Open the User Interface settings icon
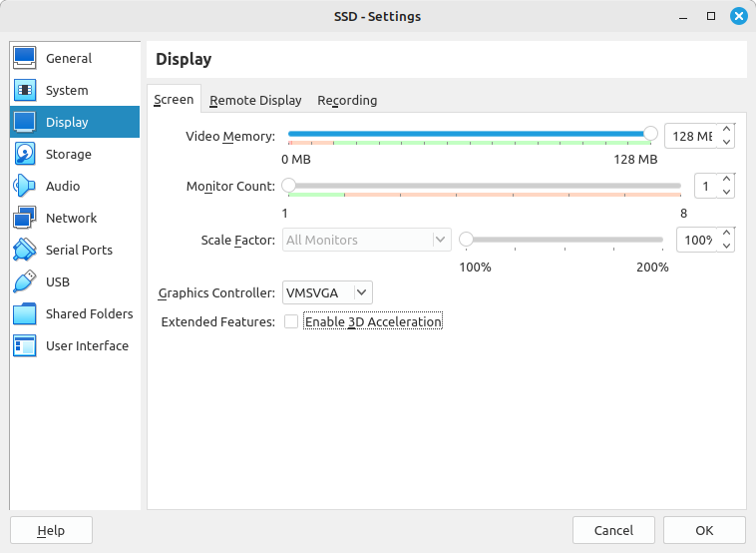Screen dimensions: 756x553 (x=25, y=346)
